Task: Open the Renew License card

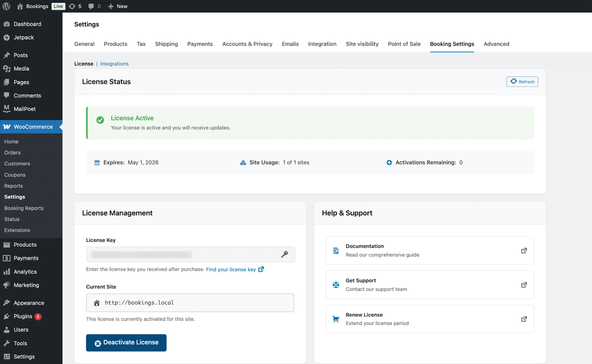Action: (430, 319)
